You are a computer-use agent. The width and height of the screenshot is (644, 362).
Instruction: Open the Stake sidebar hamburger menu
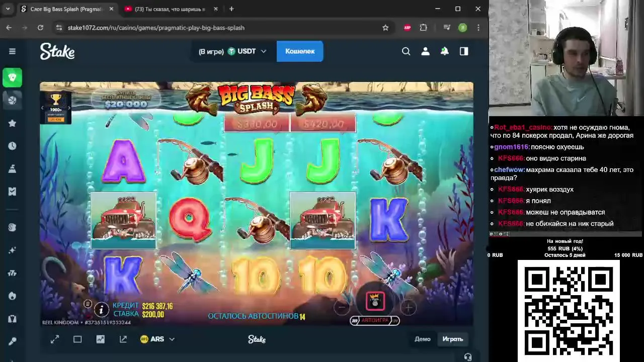(x=12, y=51)
